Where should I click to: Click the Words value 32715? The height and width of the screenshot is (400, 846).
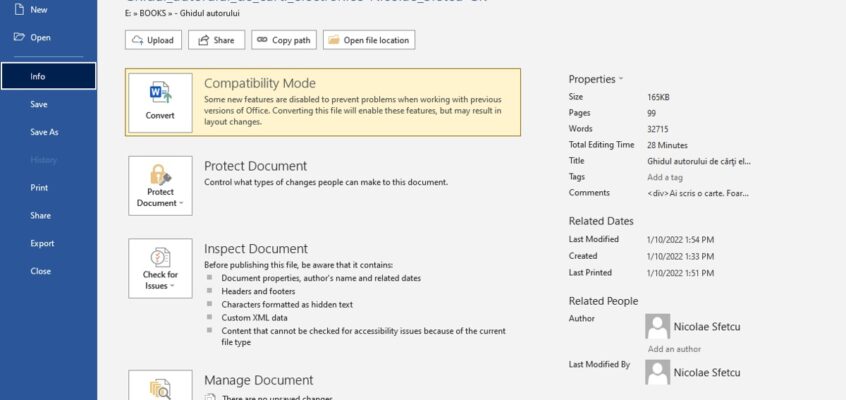(x=657, y=129)
